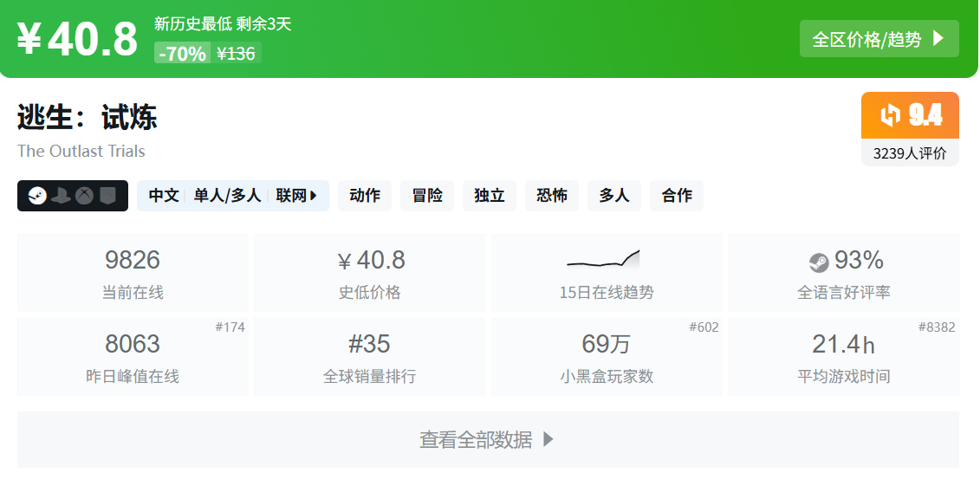Click the 新历史最低 剩余3天 text
Screen dimensions: 980x486
pos(224,23)
